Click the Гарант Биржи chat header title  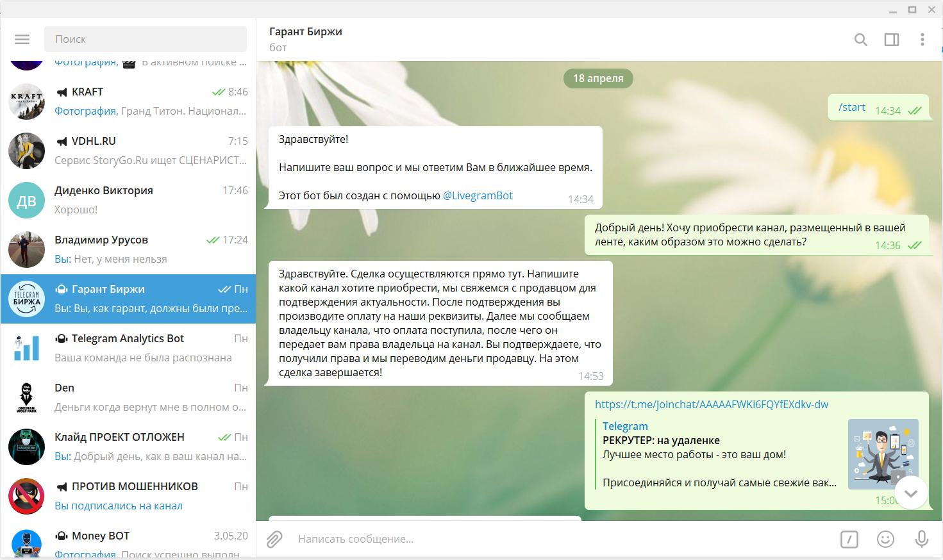(x=306, y=31)
